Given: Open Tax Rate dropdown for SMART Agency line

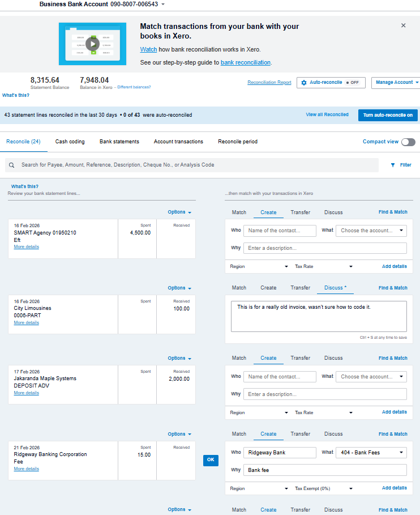Looking at the screenshot, I should 324,267.
